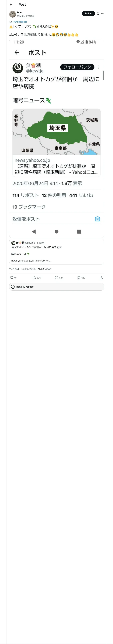Click the reply comment icon
The image size is (113, 644).
coord(12,278)
